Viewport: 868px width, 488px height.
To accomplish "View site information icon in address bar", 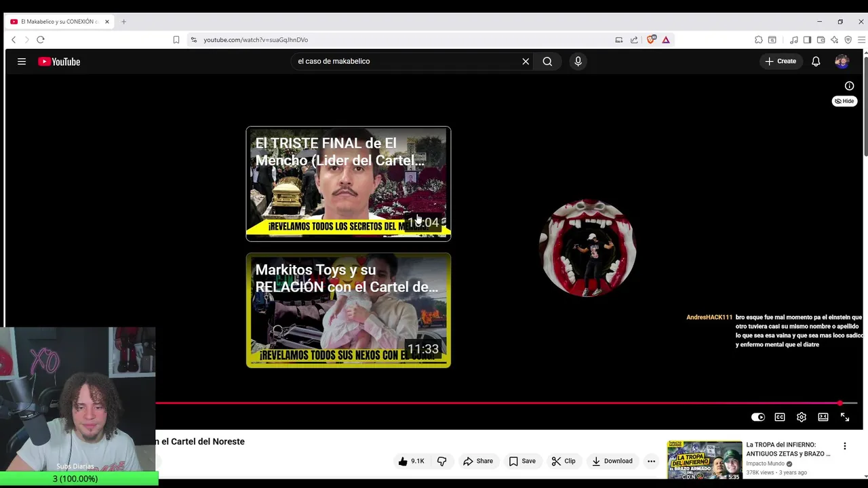I will (x=194, y=40).
